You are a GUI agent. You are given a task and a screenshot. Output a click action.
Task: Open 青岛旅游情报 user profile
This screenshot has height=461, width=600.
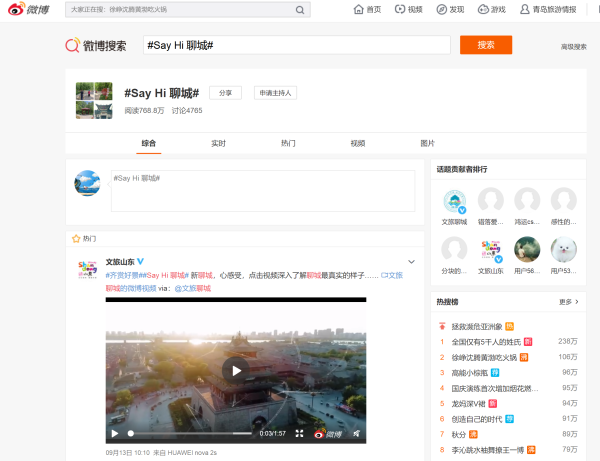pyautogui.click(x=548, y=10)
